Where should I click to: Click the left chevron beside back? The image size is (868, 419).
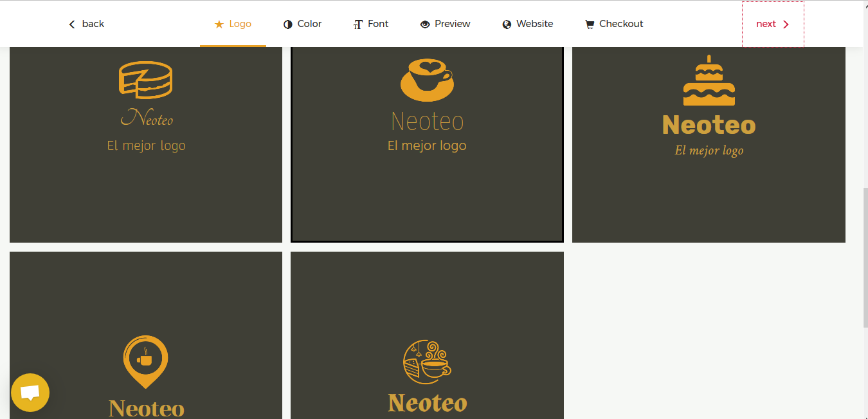tap(72, 24)
